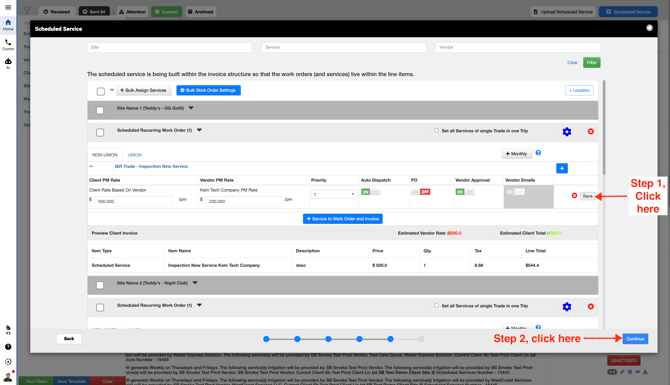Viewport: 670px width, 385px height.
Task: Edit the Client PM Rate 500.000 field
Action: pyautogui.click(x=133, y=201)
